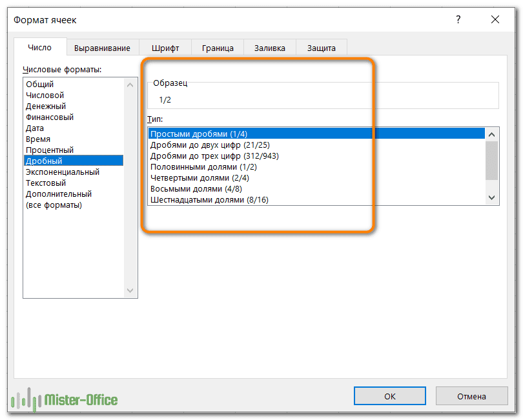Screen dimensions: 523x420
Task: Open the Защита tab
Action: pyautogui.click(x=321, y=48)
